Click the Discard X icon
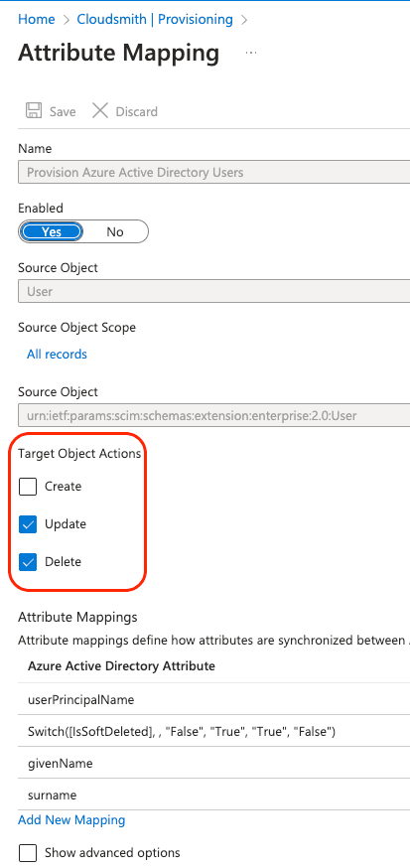The width and height of the screenshot is (410, 868). [x=100, y=110]
